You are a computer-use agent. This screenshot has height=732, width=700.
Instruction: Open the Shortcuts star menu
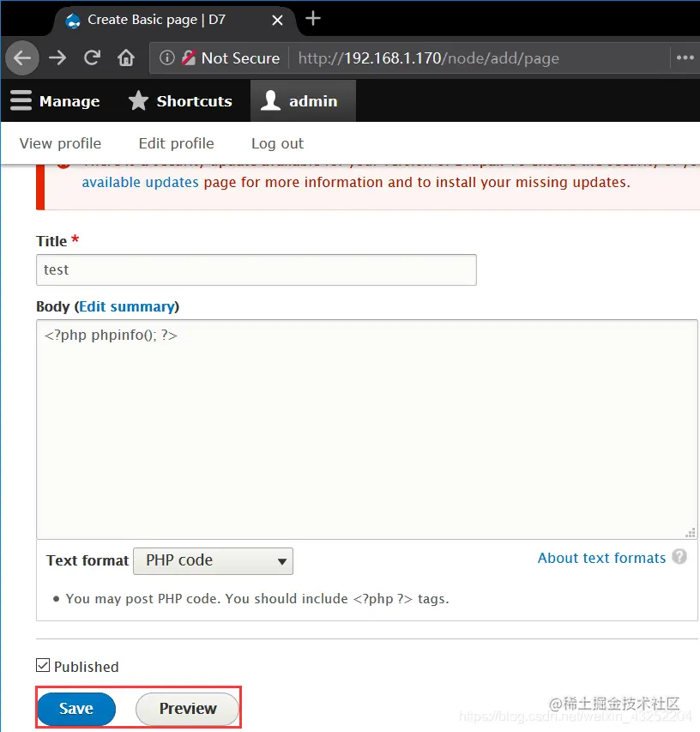180,101
